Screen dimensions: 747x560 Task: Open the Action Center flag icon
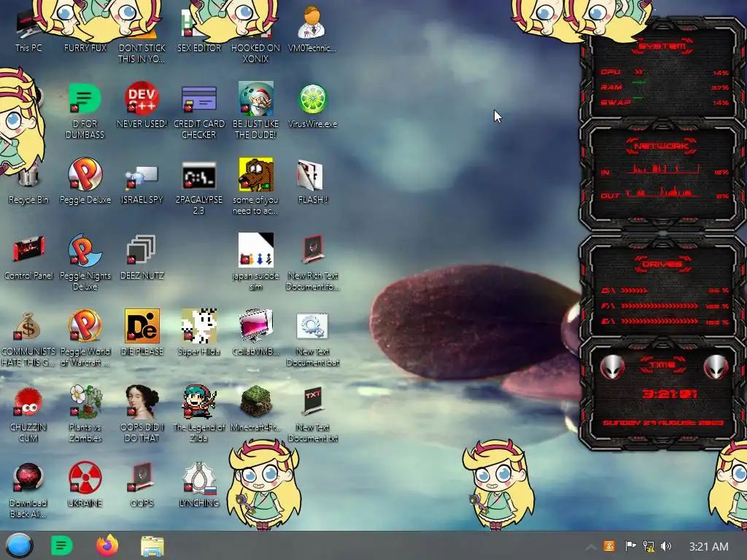coord(630,546)
